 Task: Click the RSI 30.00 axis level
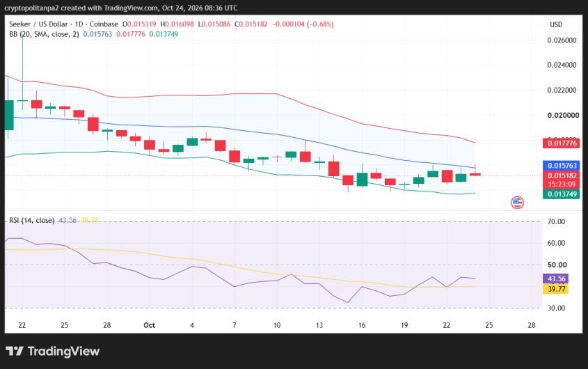coord(556,308)
